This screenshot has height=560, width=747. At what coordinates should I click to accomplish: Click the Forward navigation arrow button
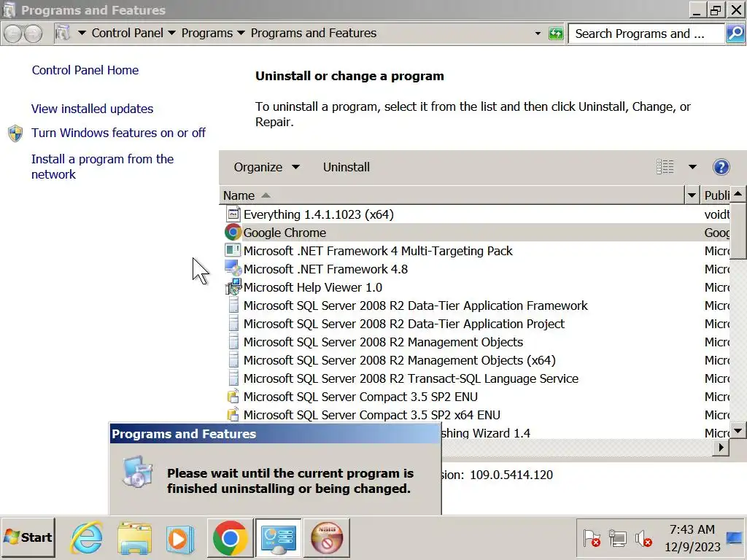click(33, 34)
